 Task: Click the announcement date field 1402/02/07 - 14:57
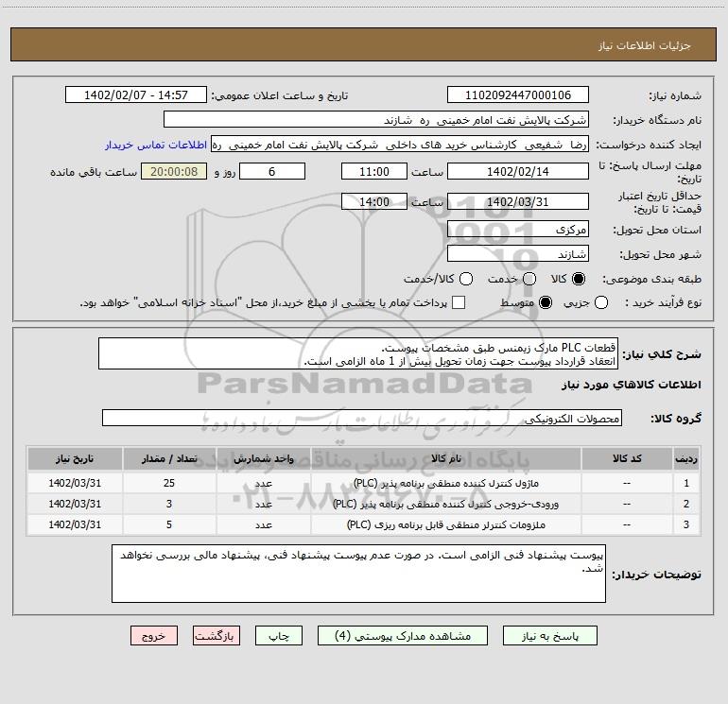click(136, 94)
